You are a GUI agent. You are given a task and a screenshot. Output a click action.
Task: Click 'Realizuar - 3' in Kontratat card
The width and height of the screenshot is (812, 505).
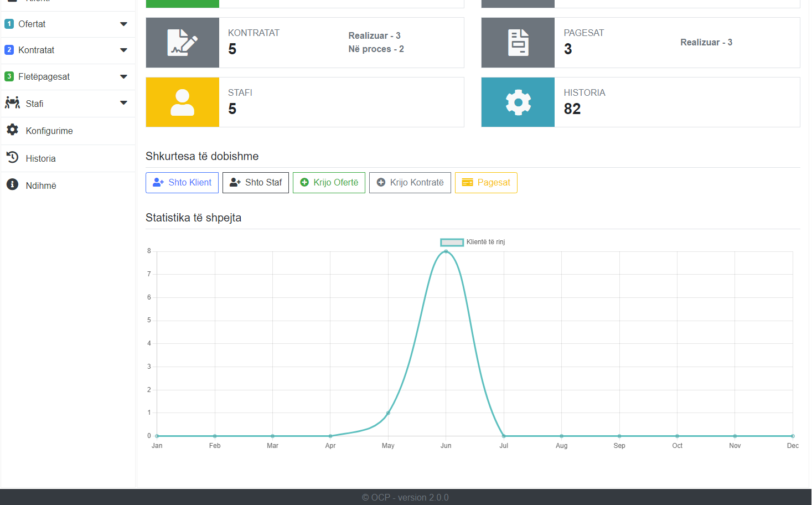click(x=374, y=35)
